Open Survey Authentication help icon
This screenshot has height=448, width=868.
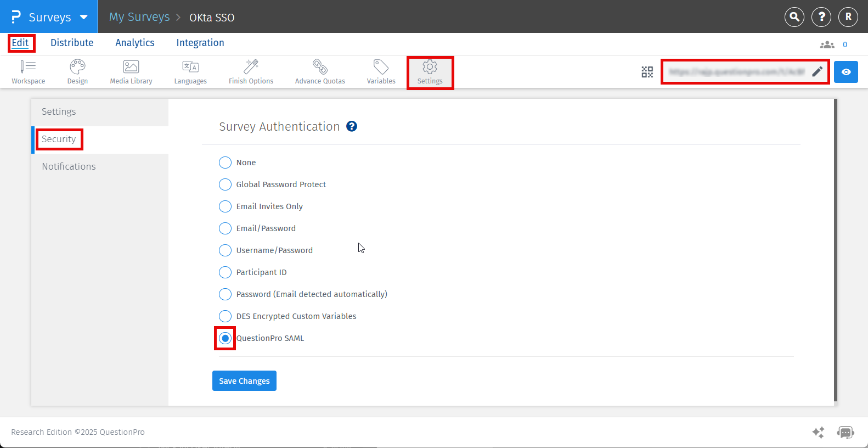click(x=352, y=126)
